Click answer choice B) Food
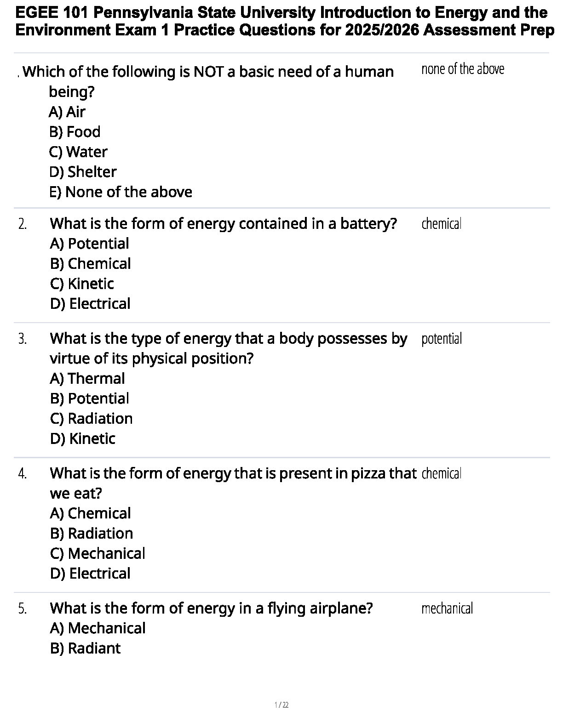 [x=75, y=132]
